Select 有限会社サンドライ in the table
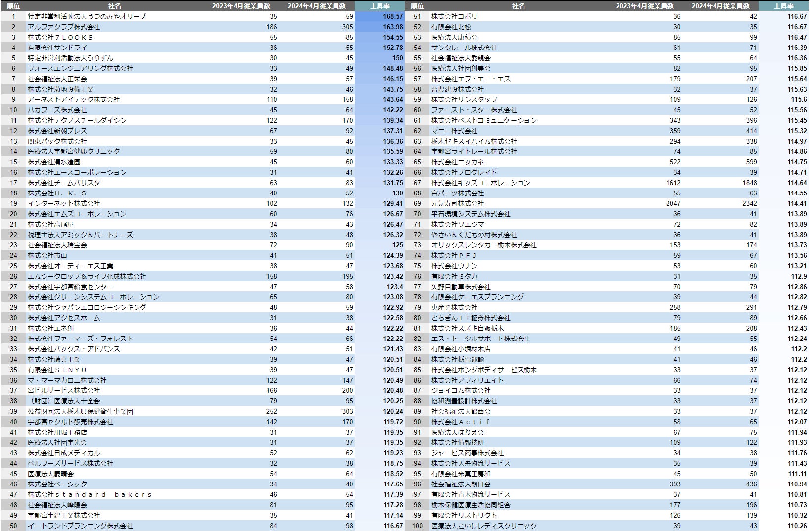 click(x=57, y=48)
